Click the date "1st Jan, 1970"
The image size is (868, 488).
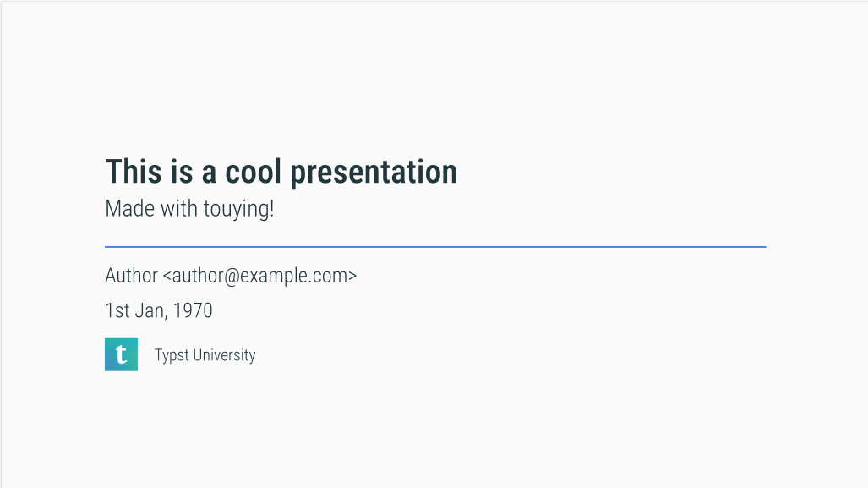tap(159, 310)
